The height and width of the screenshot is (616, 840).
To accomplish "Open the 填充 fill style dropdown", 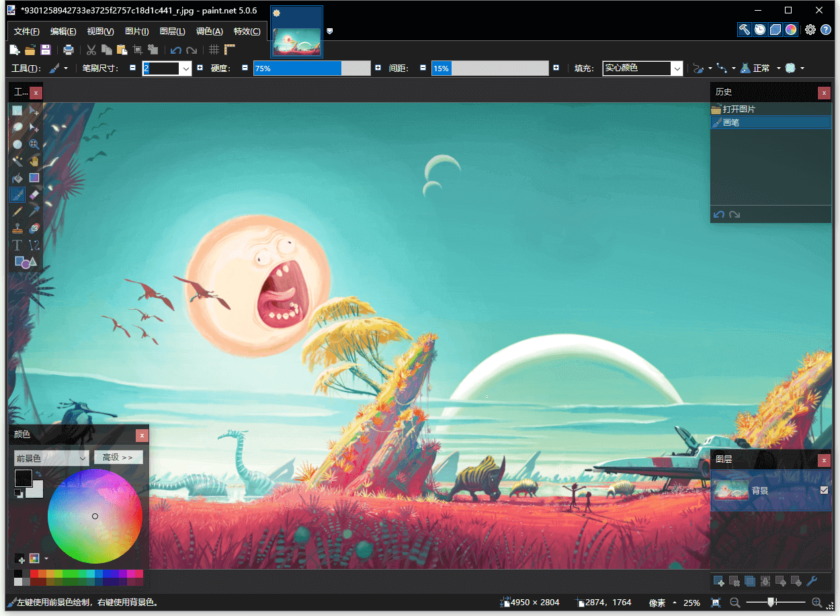I will [677, 68].
